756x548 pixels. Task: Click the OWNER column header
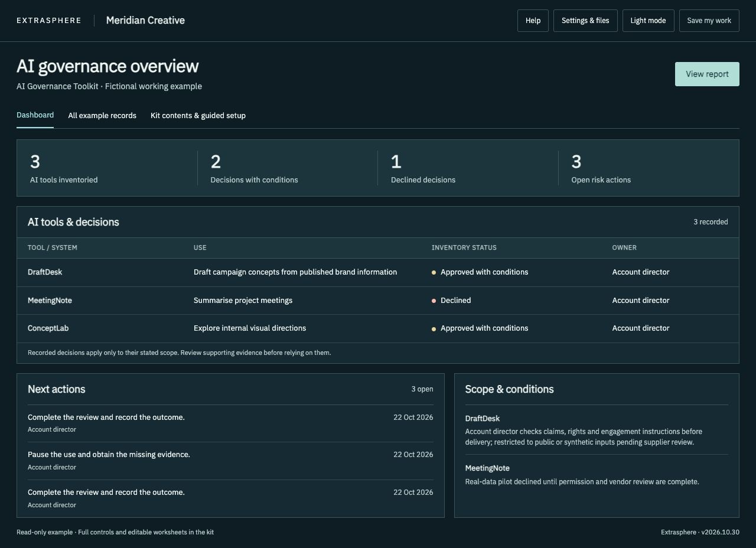624,248
